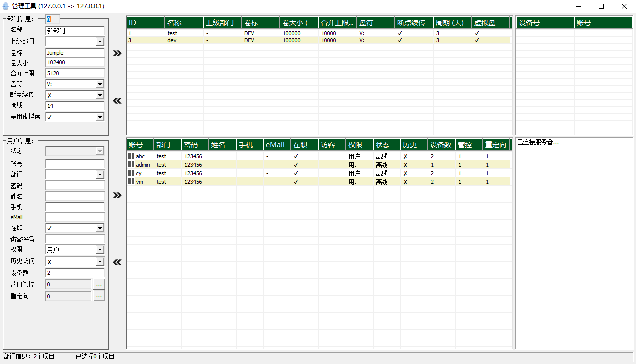
Task: Click the department panel's left double-arrow icon
Action: (117, 101)
